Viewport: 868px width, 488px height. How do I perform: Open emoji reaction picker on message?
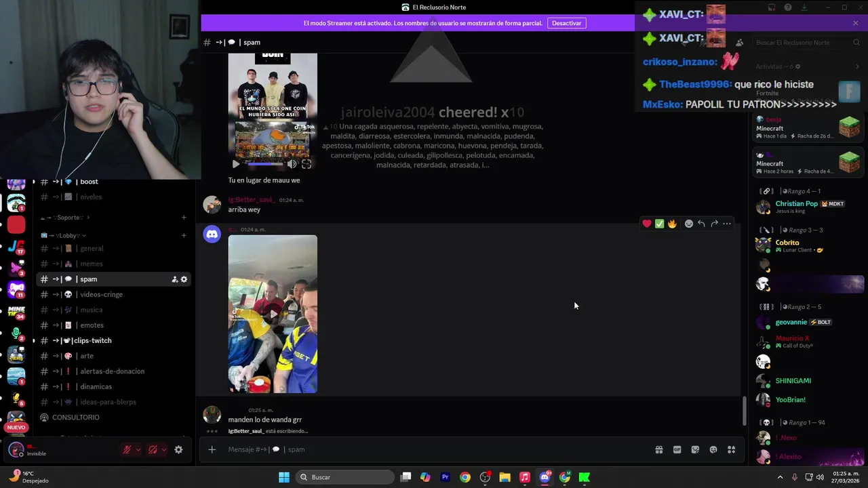click(x=689, y=224)
